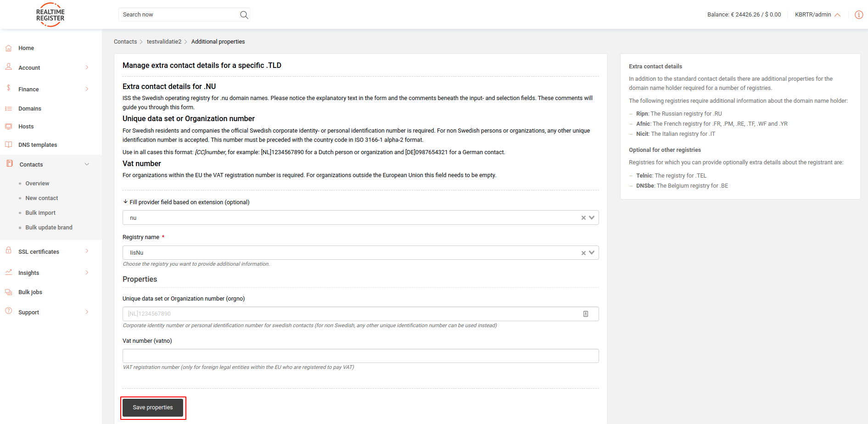Screen dimensions: 868x424
Task: Click the Domains list icon
Action: click(x=8, y=108)
